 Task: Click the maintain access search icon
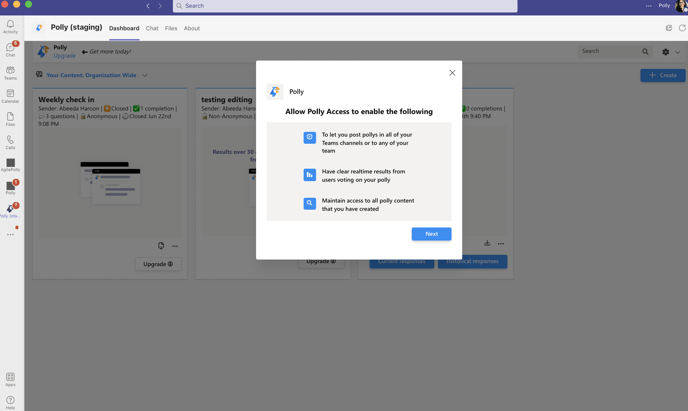tap(309, 204)
